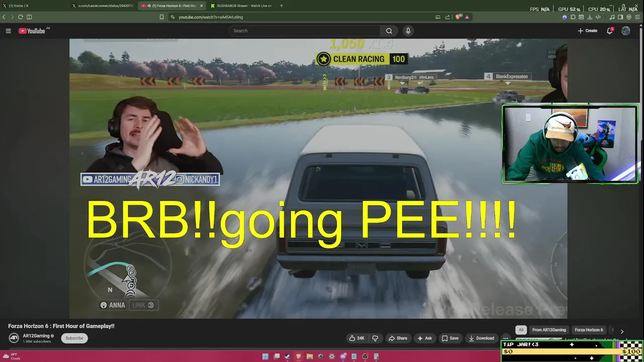Open the AR12Gaming channel avatar
644x362 pixels.
(x=14, y=338)
